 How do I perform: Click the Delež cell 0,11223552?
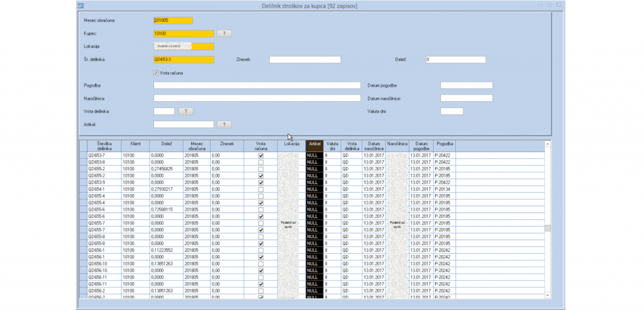(166, 250)
